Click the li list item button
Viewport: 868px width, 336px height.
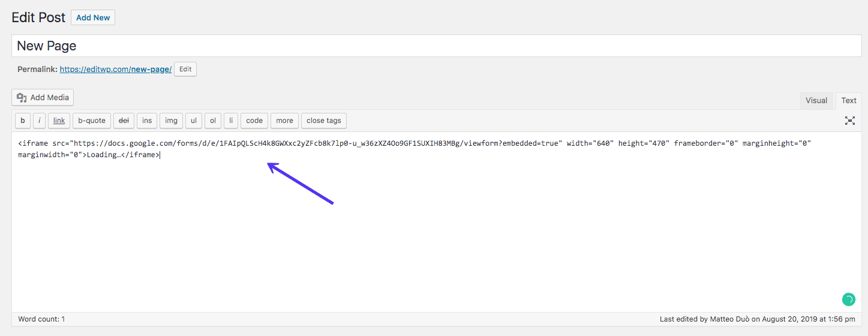(x=231, y=121)
